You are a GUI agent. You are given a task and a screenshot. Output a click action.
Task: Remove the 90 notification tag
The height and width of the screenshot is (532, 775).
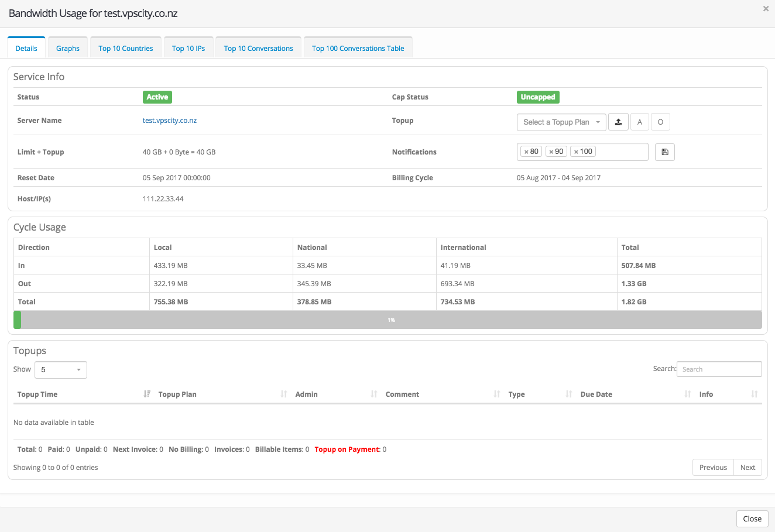(x=551, y=152)
